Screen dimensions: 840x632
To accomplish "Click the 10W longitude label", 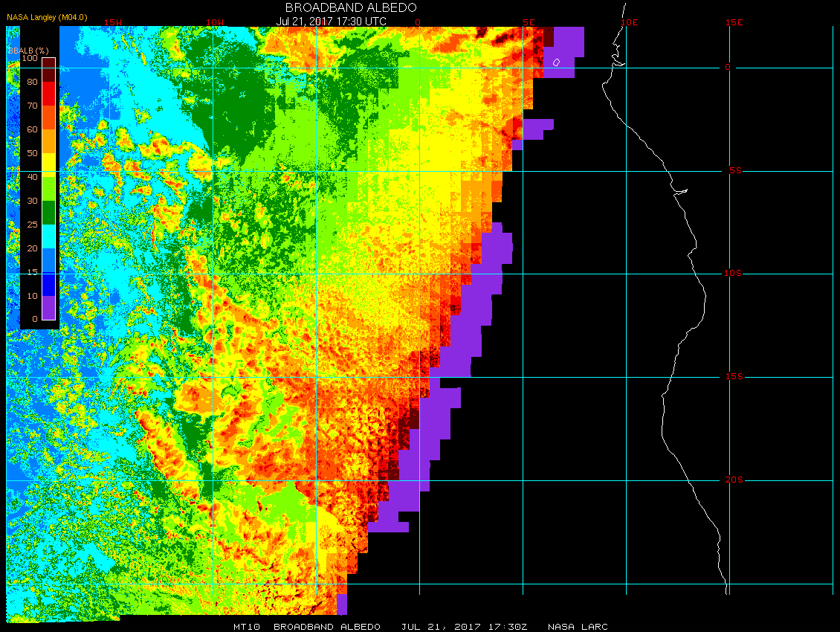I will pyautogui.click(x=215, y=22).
